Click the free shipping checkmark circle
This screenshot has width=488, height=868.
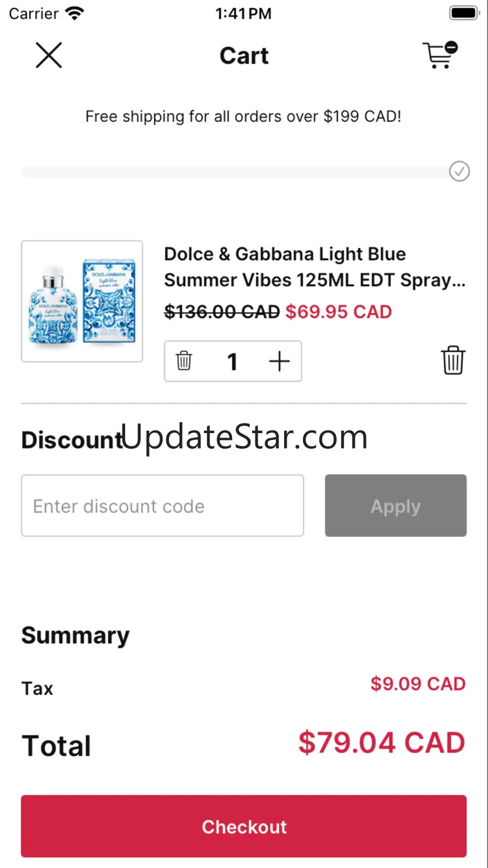click(x=459, y=171)
